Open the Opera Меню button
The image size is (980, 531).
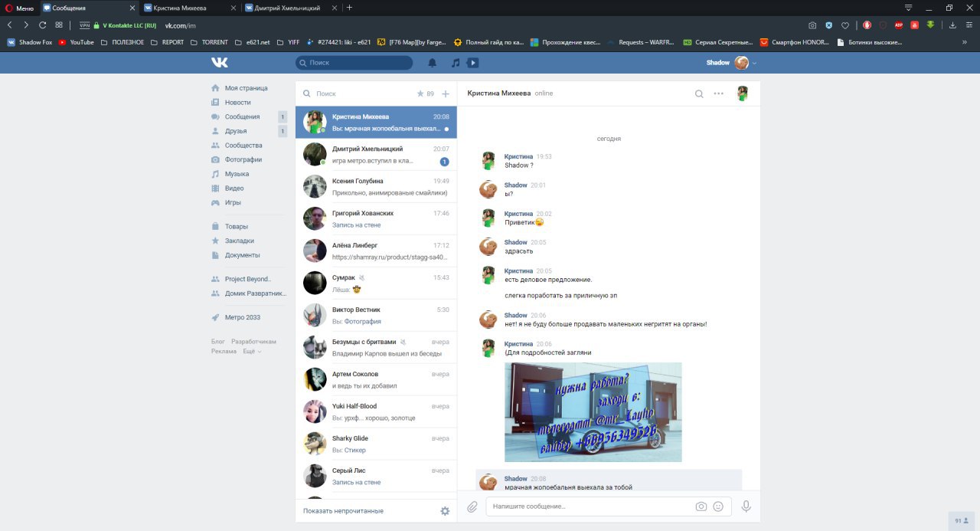point(20,8)
